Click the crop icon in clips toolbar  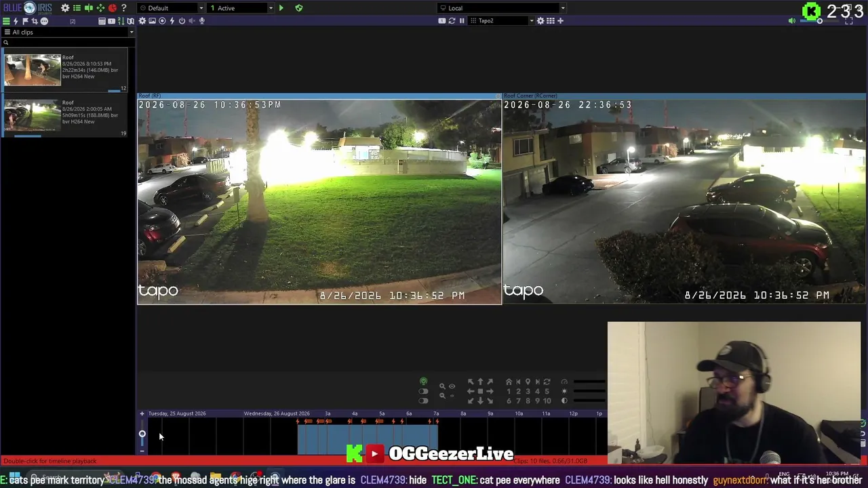(x=35, y=21)
